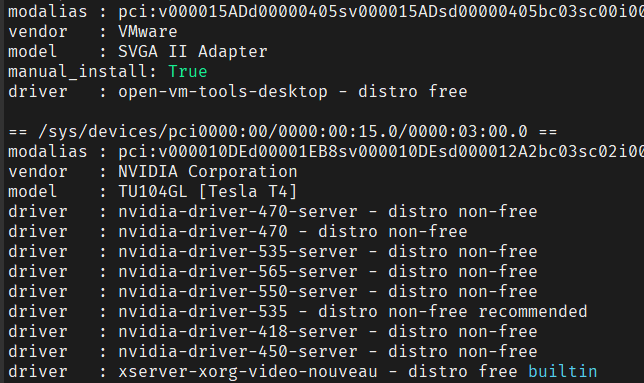Screen dimensions: 644x383
Task: Click the xserver-xorg-video-nouveau driver name
Action: (248, 372)
